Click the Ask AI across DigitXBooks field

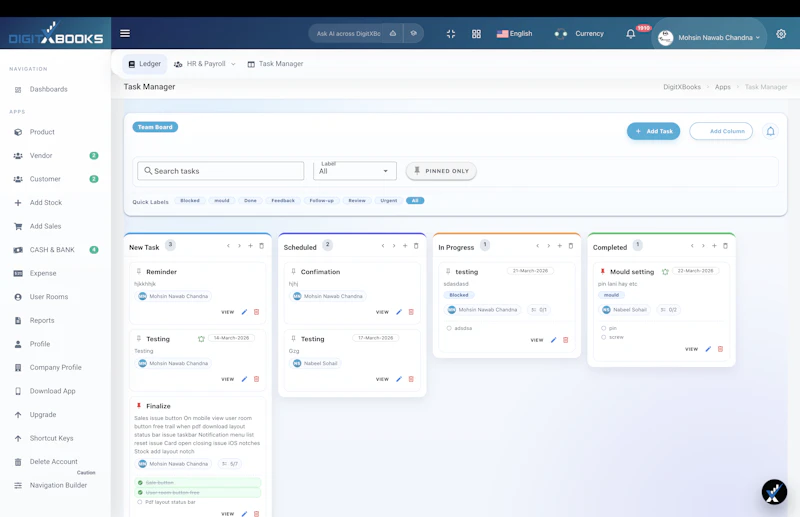click(349, 34)
